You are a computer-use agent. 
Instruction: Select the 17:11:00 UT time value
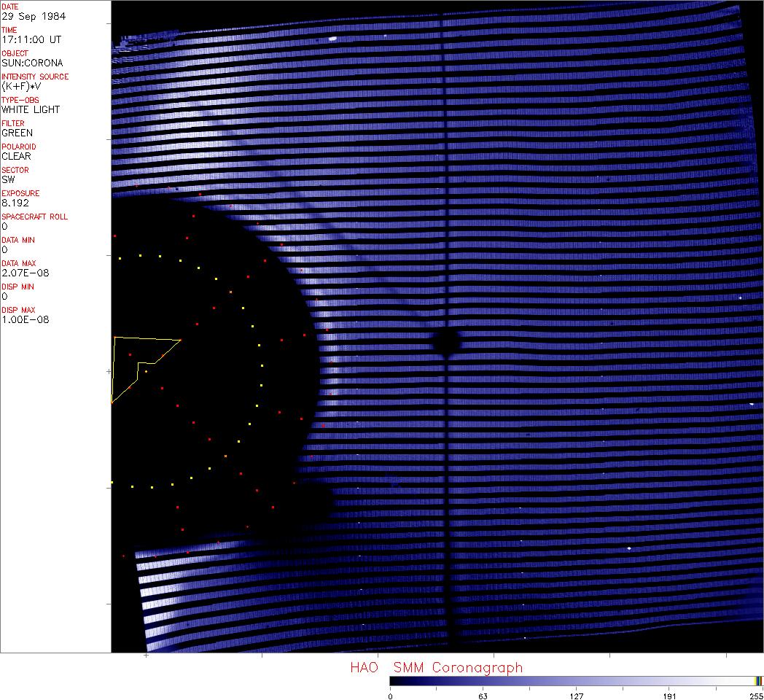point(31,39)
